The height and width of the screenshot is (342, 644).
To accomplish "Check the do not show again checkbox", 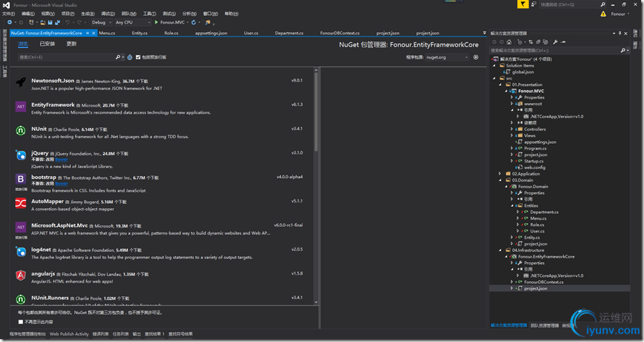I will click(21, 322).
